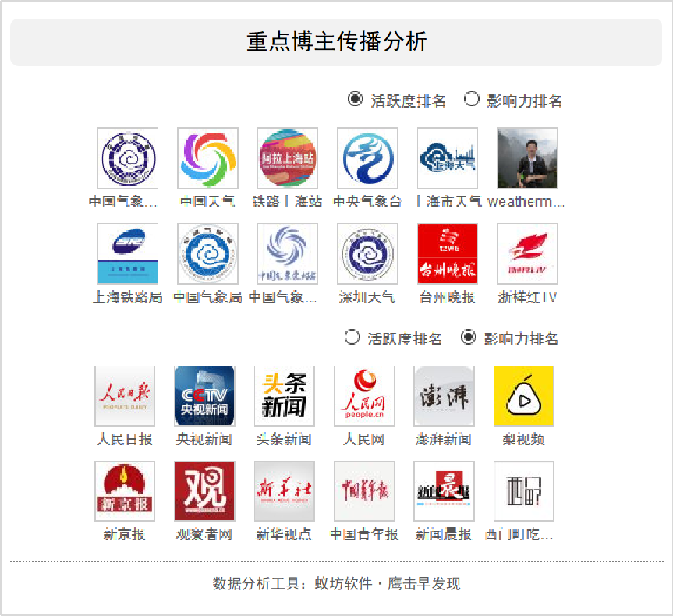Click the 新华视点 name label
This screenshot has width=673, height=616.
pos(285,535)
